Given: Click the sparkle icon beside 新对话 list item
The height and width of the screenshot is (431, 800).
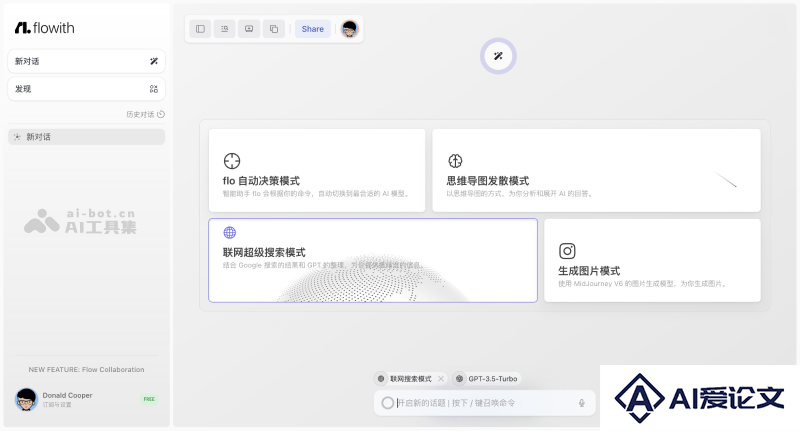Looking at the screenshot, I should pyautogui.click(x=17, y=137).
